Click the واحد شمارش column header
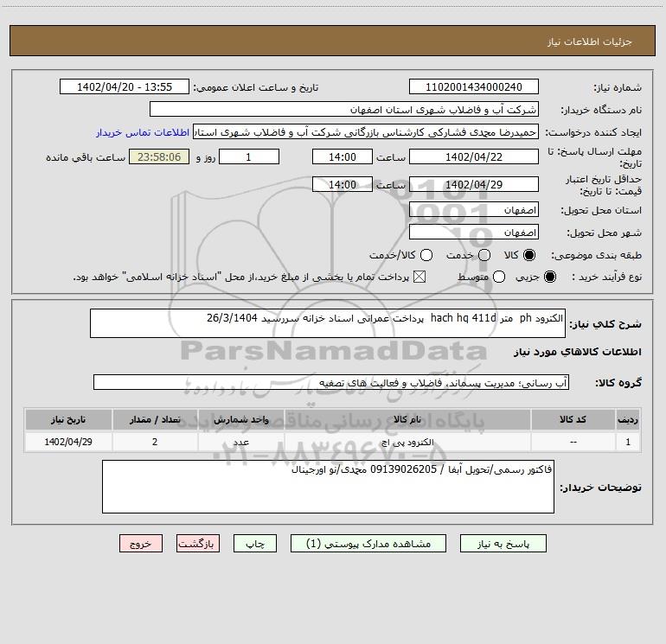The width and height of the screenshot is (666, 644). pos(240,419)
